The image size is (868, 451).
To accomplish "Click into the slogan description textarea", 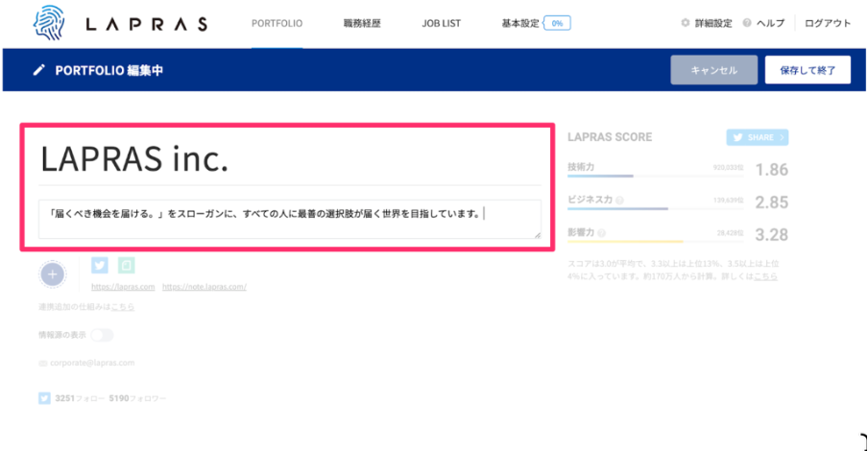I will pyautogui.click(x=290, y=219).
